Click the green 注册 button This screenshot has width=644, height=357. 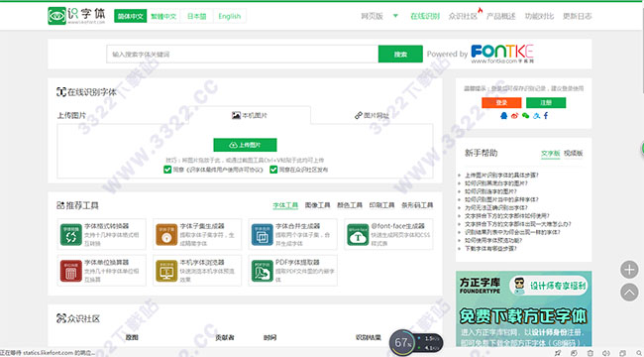click(546, 102)
